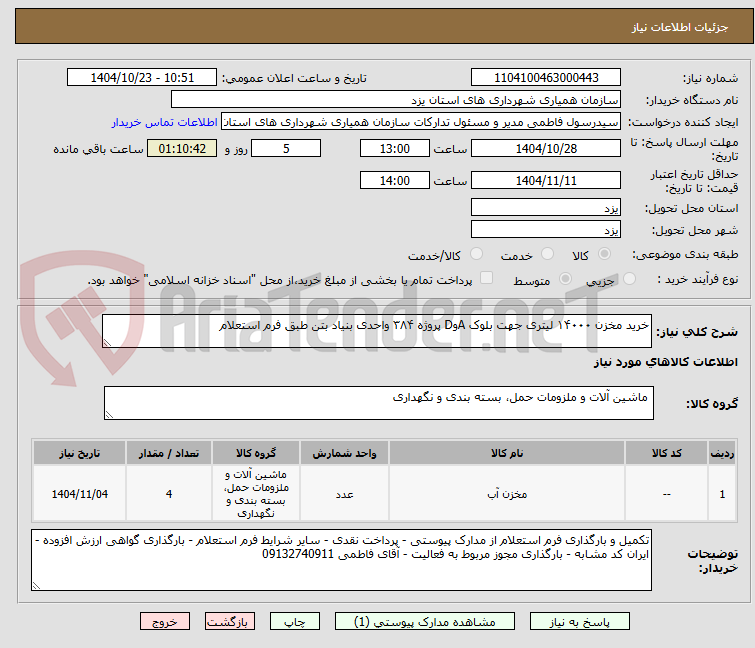Open مشاهده مدارک پیوستی (1) attachments

(425, 622)
